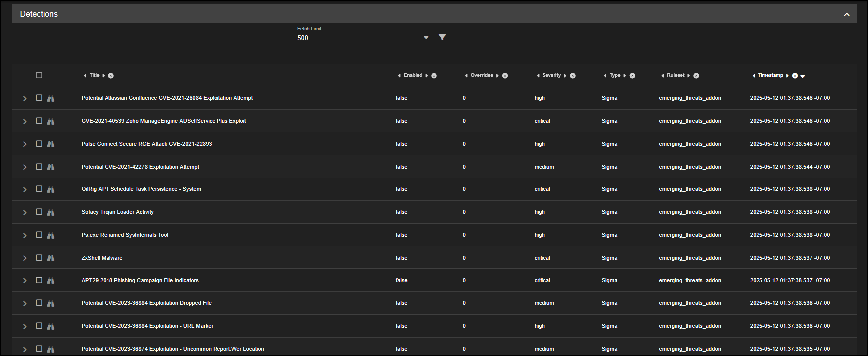The image size is (868, 356).
Task: Open CVE-2021-40539 Zoho ManageEngine detection title
Action: click(x=163, y=121)
